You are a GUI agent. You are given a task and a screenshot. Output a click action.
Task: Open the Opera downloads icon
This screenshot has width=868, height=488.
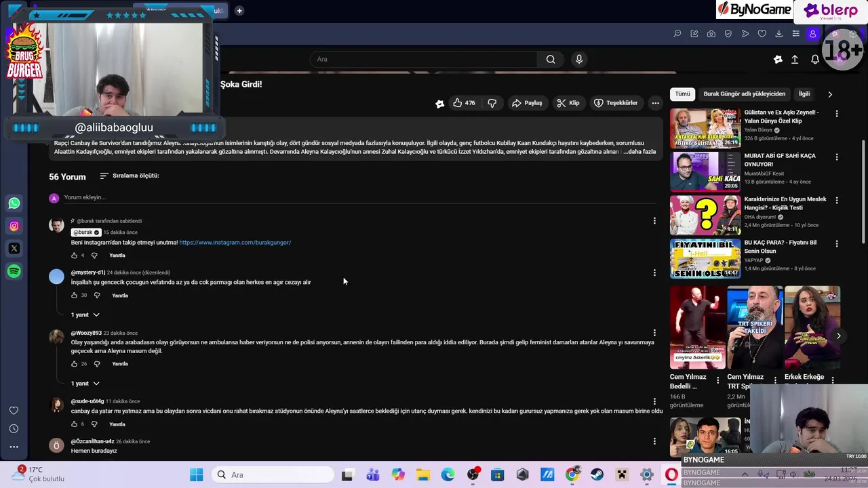(778, 34)
